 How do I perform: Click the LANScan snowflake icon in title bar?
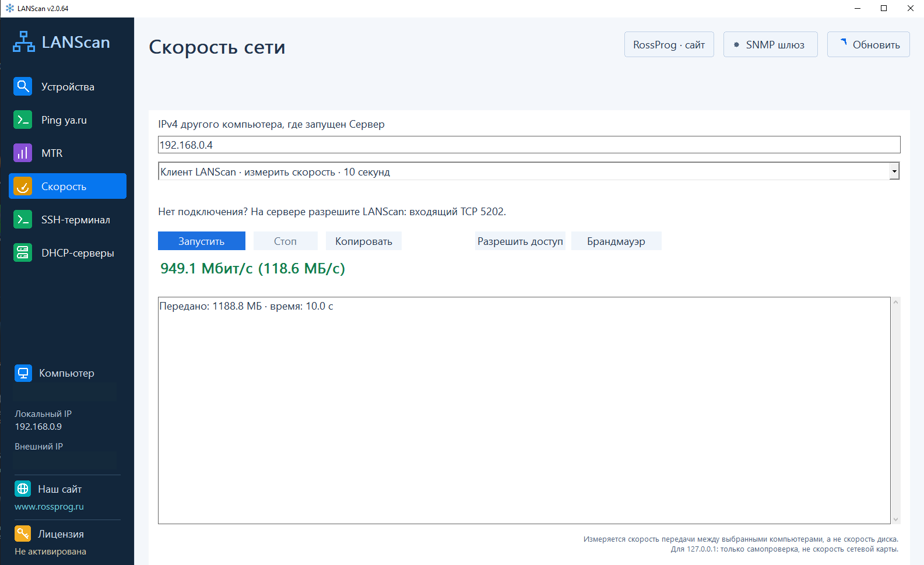point(9,8)
